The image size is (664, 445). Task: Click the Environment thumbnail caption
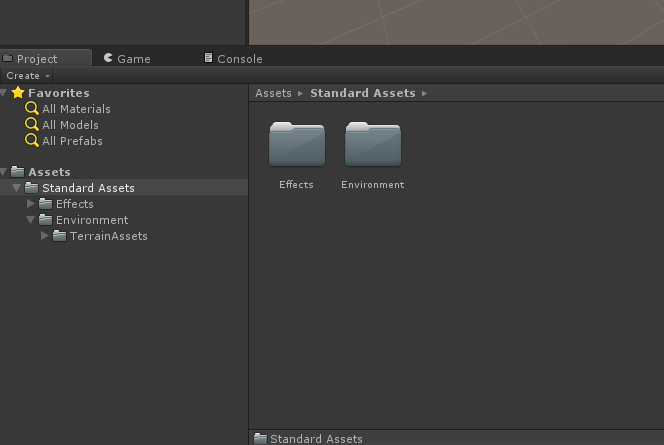click(373, 185)
